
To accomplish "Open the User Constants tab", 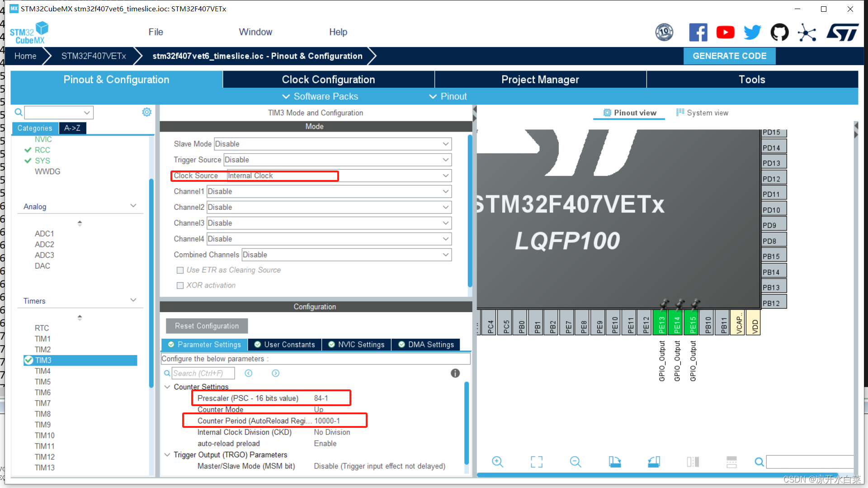I will 284,345.
